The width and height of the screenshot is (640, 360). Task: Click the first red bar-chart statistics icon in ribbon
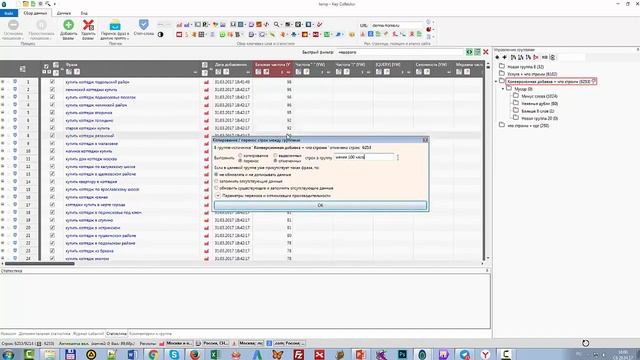(179, 25)
